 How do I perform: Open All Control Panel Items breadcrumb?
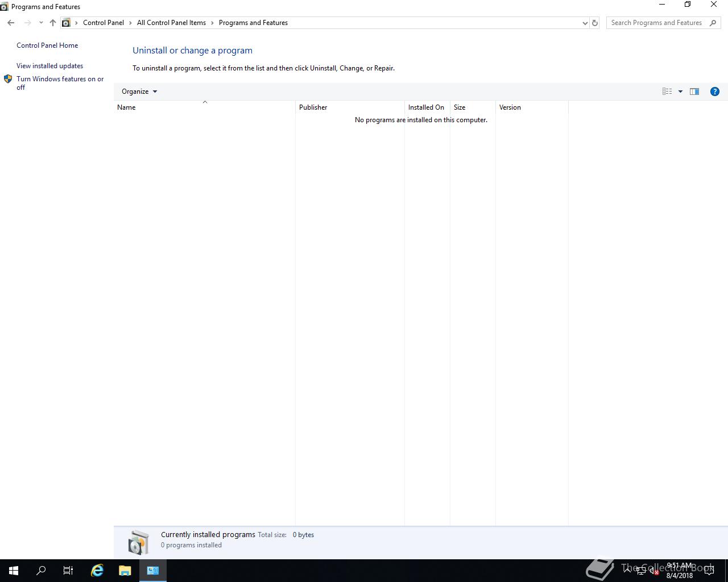(x=171, y=23)
